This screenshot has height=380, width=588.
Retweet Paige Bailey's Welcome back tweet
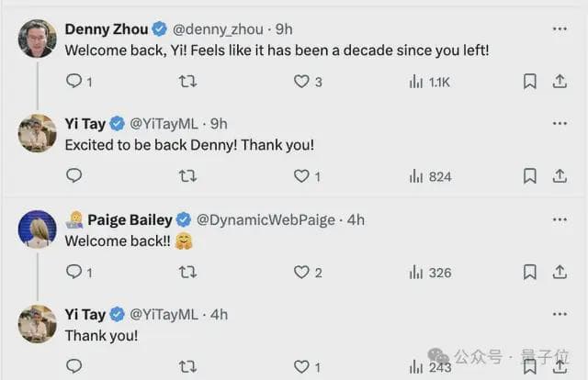(x=187, y=272)
